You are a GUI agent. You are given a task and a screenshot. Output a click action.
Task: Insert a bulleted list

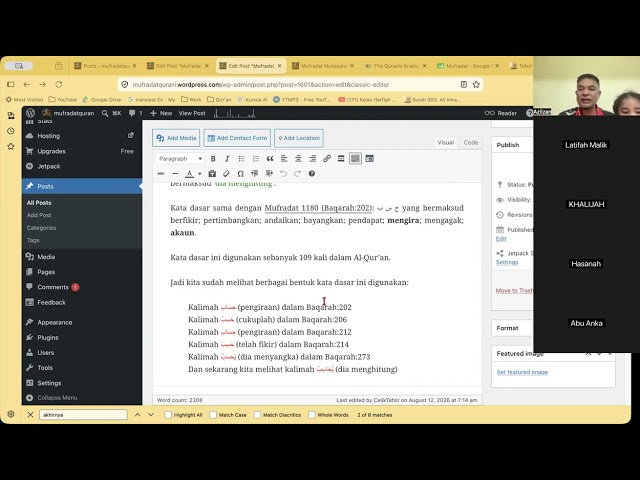[x=242, y=158]
